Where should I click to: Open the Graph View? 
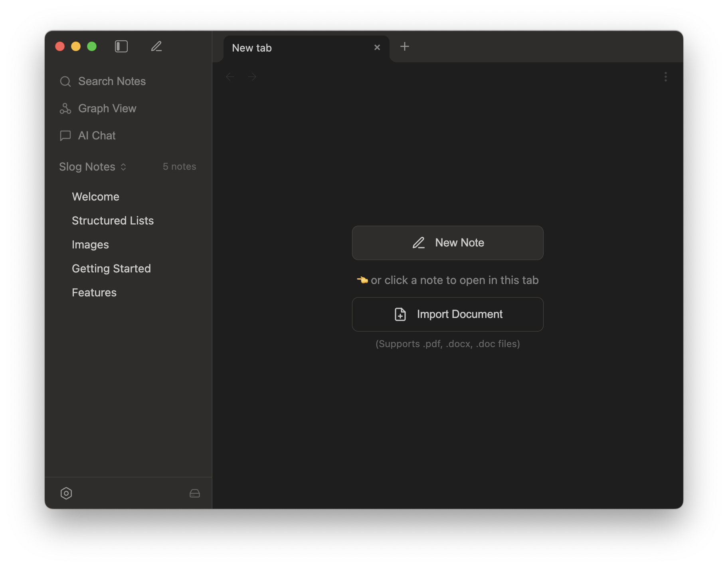(107, 109)
